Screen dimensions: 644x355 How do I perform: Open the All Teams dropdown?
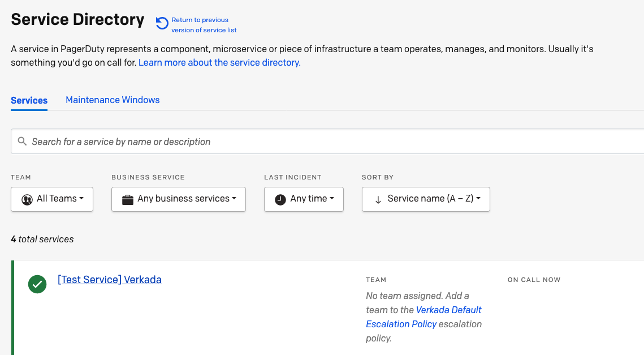click(x=52, y=199)
